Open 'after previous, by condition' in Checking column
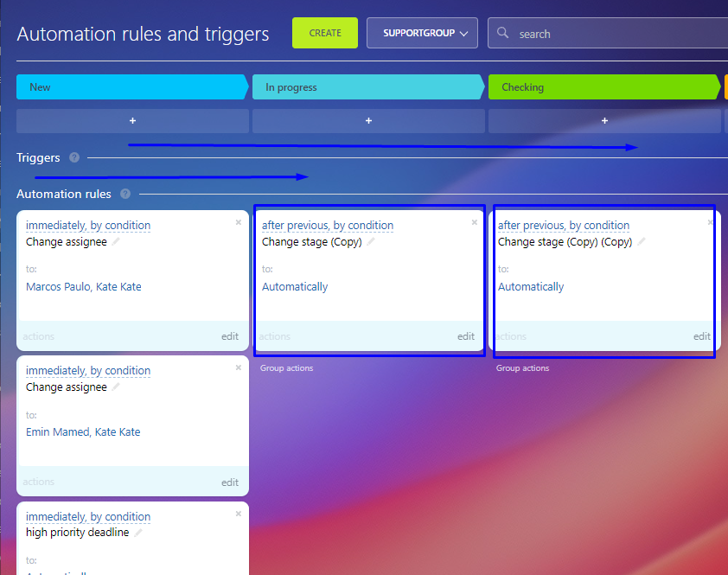 (x=564, y=226)
